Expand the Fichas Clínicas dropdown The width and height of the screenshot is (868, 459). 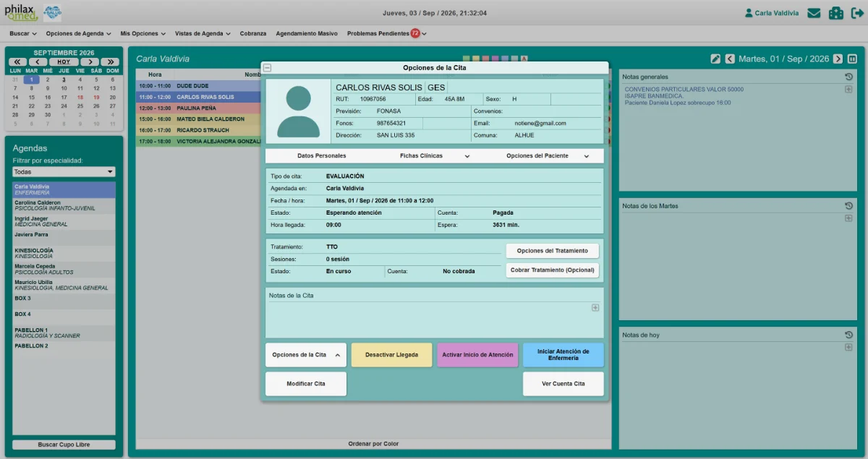pos(435,156)
